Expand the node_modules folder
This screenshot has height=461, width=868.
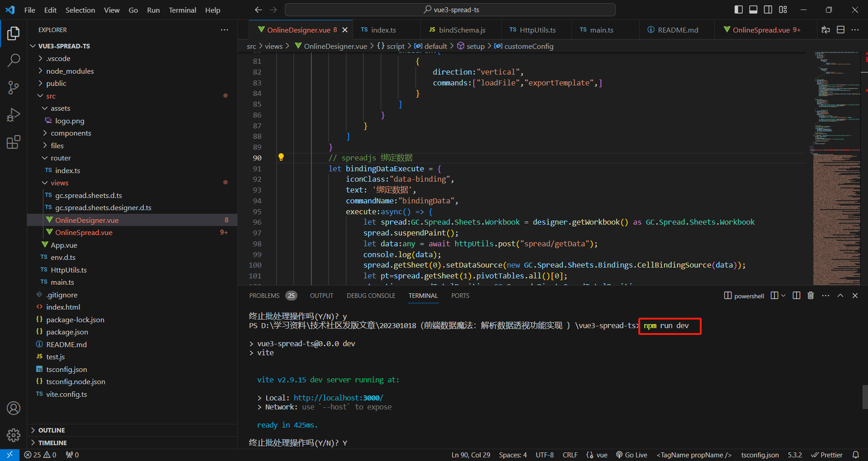pos(132,71)
